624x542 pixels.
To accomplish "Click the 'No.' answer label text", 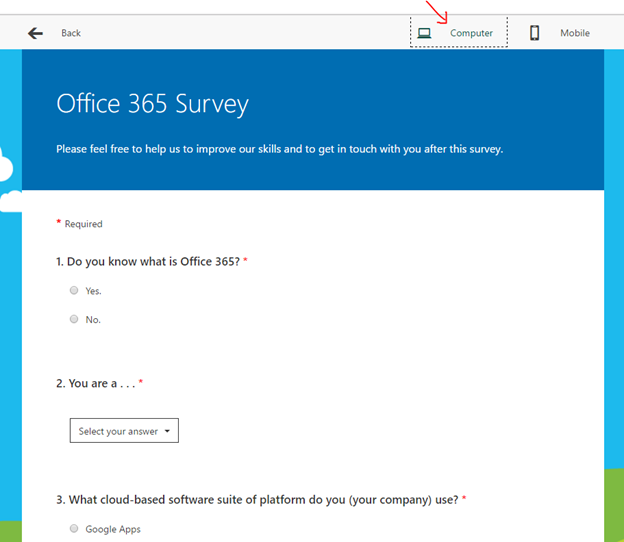I will pos(93,320).
